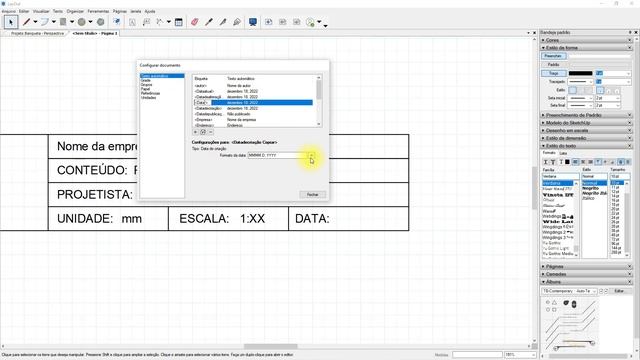
Task: Click the Editar button in album panel
Action: point(619,291)
